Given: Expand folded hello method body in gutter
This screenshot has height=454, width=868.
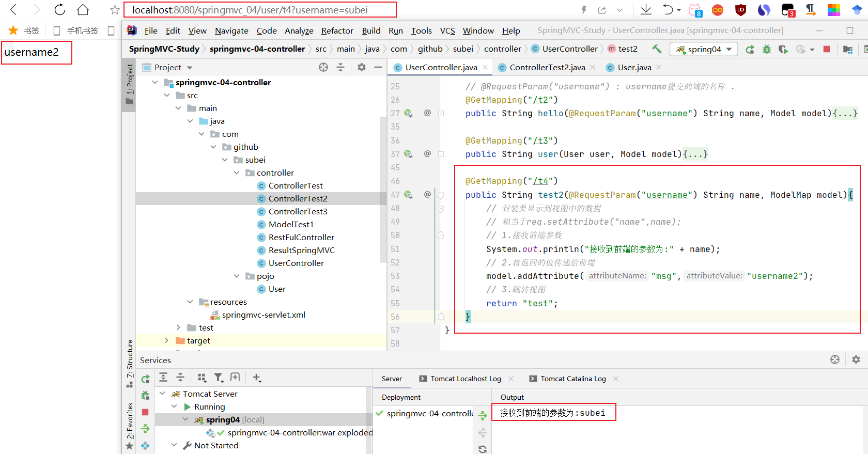Looking at the screenshot, I should pos(441,113).
